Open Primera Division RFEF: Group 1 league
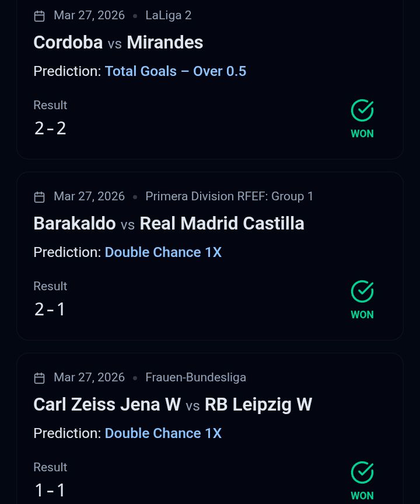Screen dimensions: 420x504 tap(229, 197)
